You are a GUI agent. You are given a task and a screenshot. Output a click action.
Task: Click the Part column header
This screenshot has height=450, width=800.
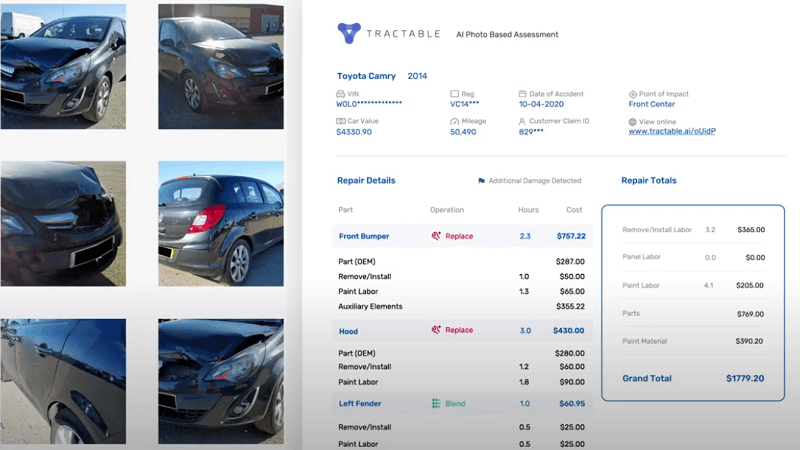[x=345, y=210]
